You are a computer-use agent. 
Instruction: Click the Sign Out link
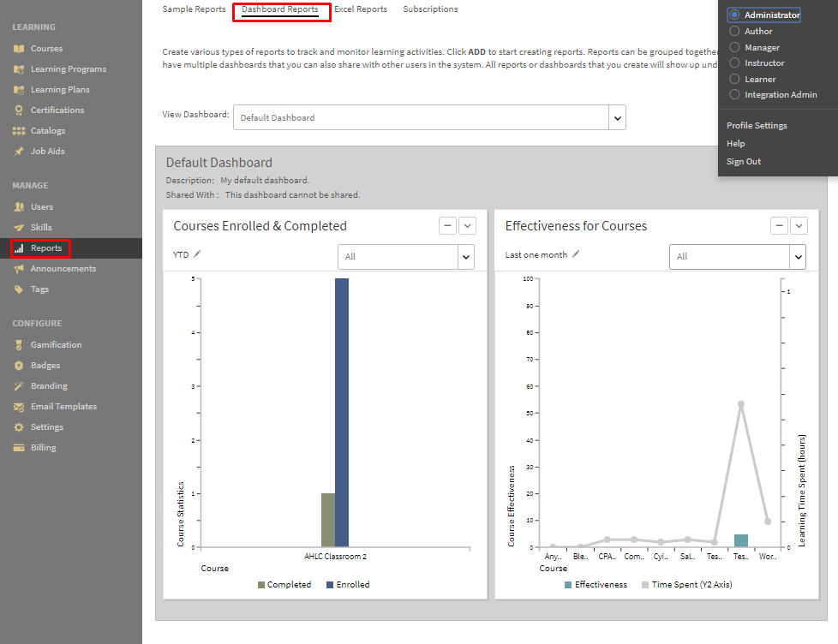click(744, 162)
